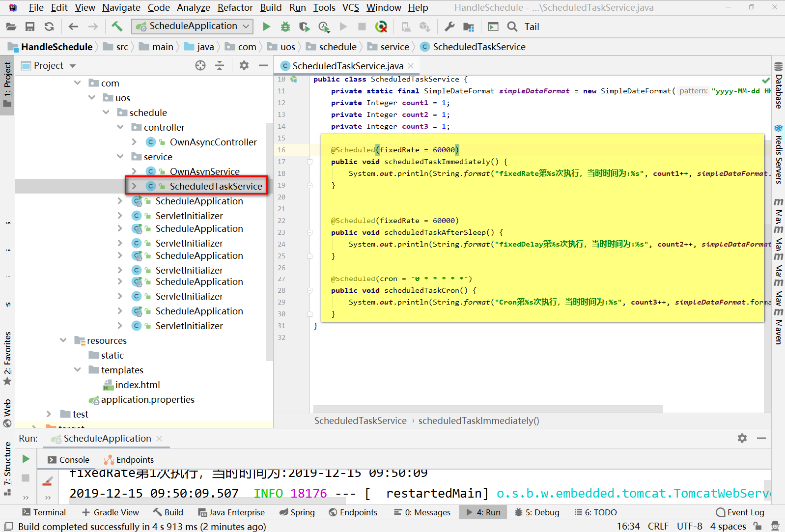
Task: Click the Synchronize refresh icon
Action: [x=49, y=27]
